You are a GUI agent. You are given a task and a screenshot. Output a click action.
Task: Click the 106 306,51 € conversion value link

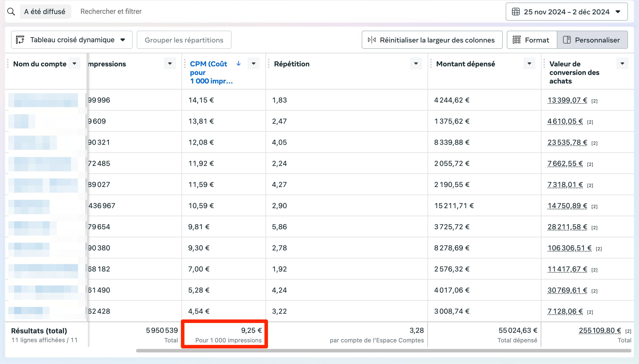569,248
